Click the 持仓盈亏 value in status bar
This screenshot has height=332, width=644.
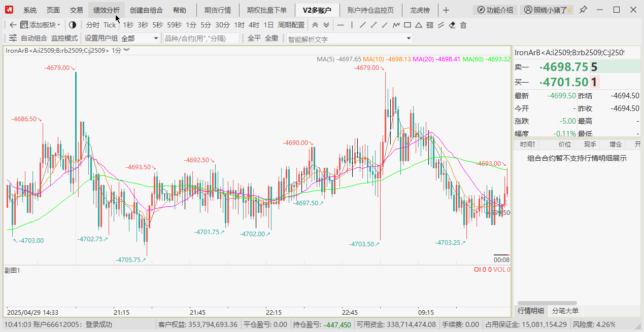336,324
